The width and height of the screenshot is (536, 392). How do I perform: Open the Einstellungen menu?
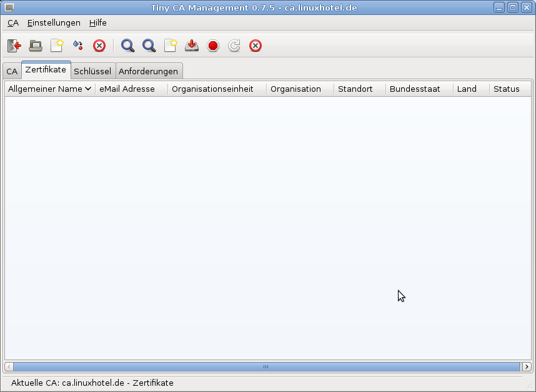54,22
